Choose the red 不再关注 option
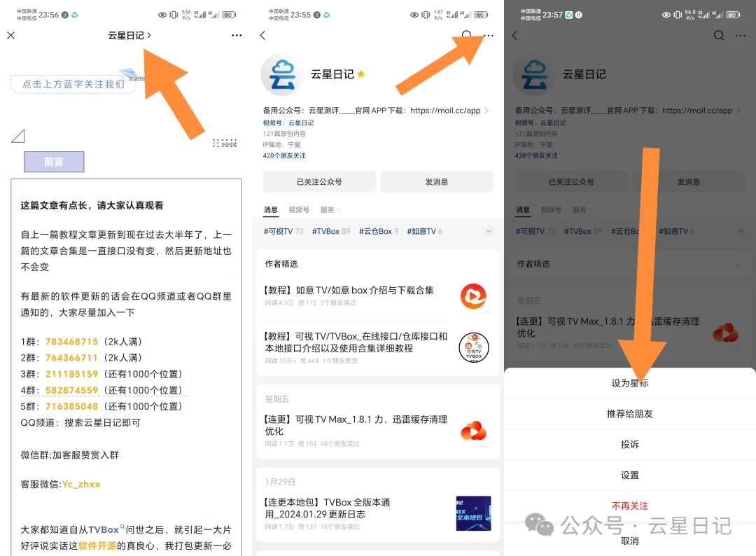 point(630,506)
